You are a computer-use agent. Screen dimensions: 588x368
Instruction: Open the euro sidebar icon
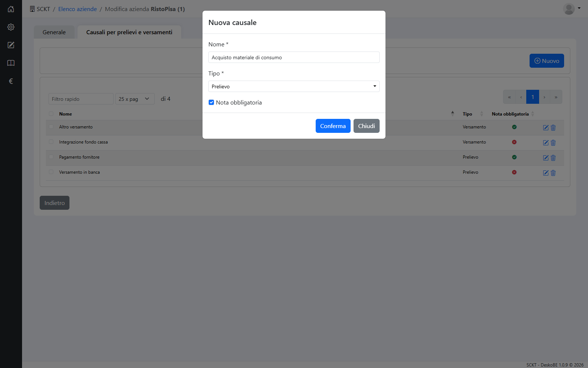click(x=11, y=81)
